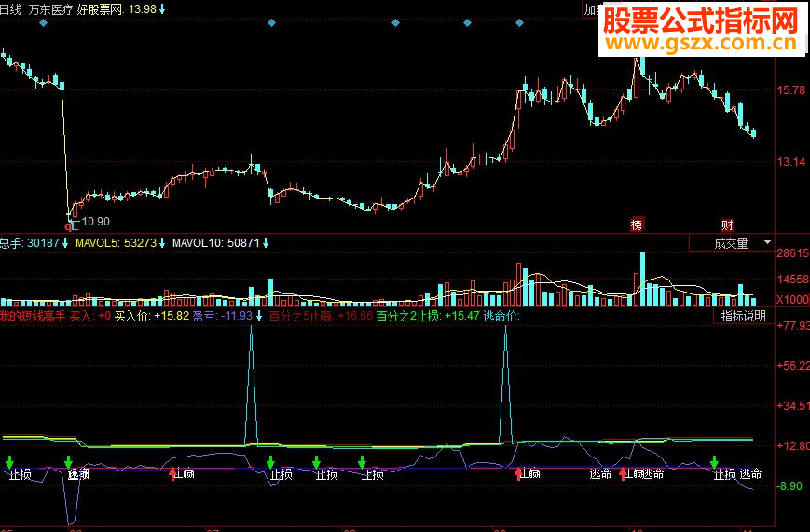Click the fourth blue diamond marker from the left

468,22
